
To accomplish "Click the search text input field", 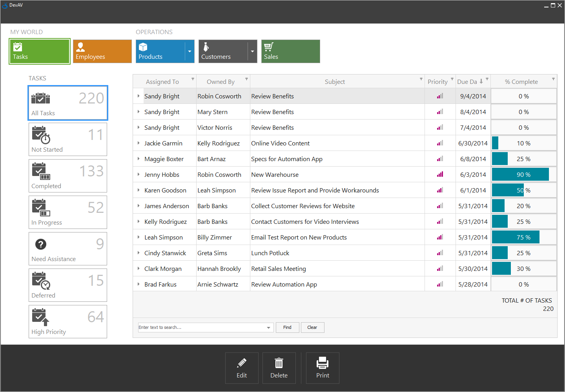I will click(x=196, y=327).
